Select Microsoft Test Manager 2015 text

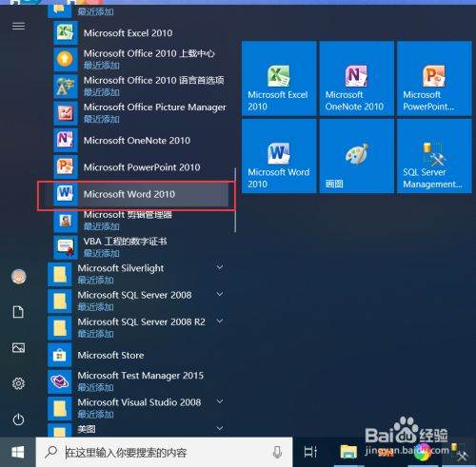click(x=141, y=376)
